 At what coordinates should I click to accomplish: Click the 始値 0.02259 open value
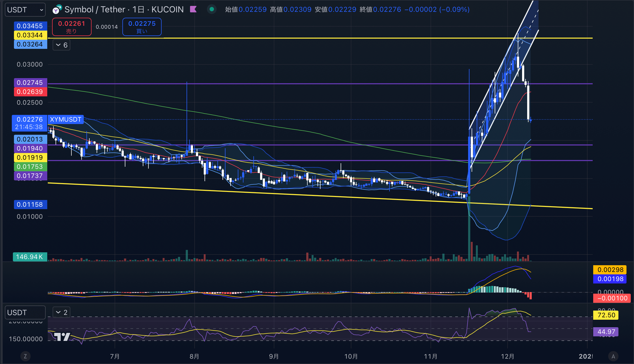click(246, 9)
